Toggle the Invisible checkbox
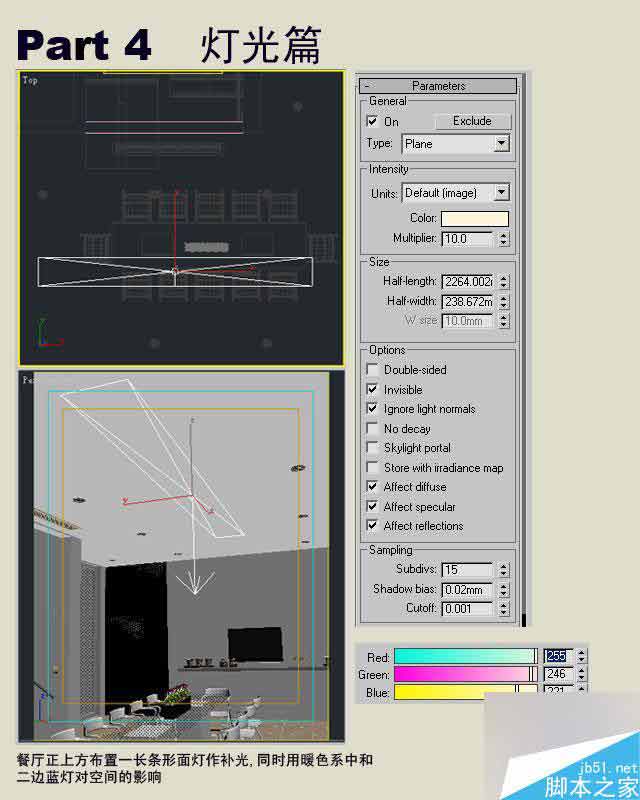The width and height of the screenshot is (640, 800). (373, 389)
